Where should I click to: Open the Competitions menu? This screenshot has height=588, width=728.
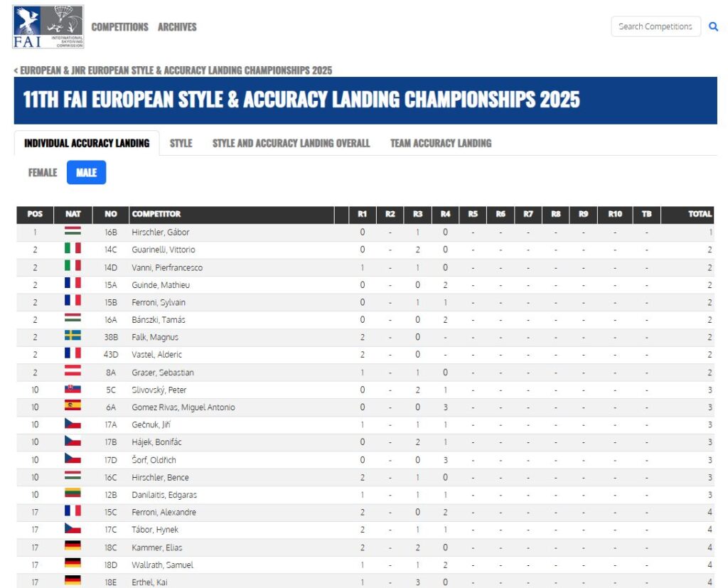(119, 27)
